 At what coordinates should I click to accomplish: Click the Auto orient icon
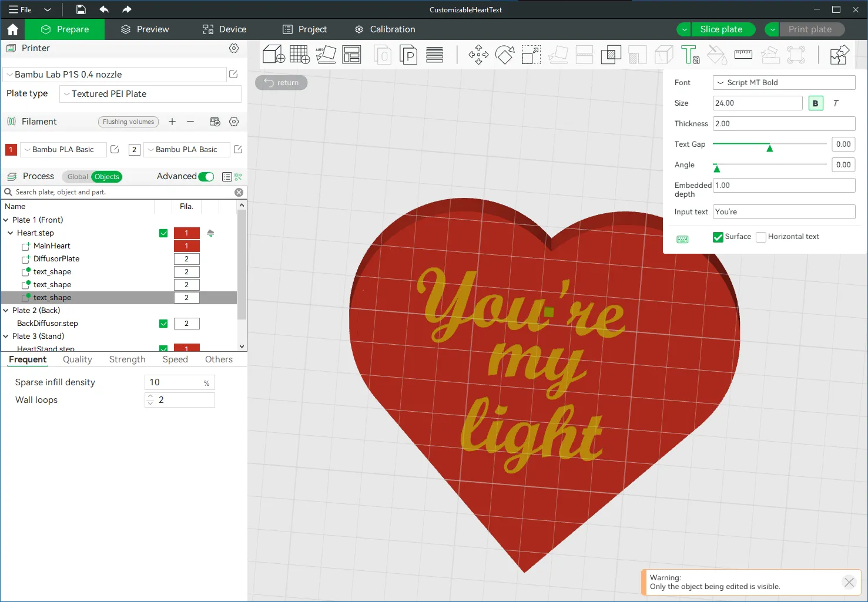pyautogui.click(x=326, y=55)
